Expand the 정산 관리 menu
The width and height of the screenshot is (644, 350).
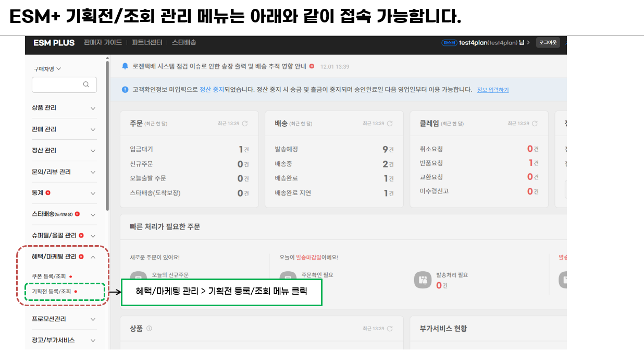click(x=64, y=151)
